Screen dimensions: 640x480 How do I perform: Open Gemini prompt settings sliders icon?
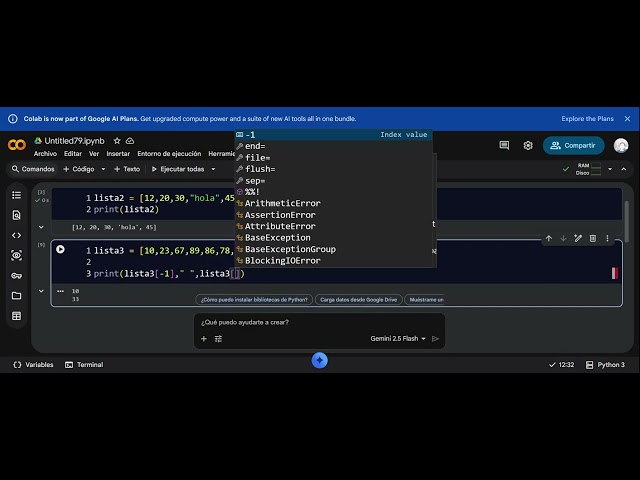point(218,338)
